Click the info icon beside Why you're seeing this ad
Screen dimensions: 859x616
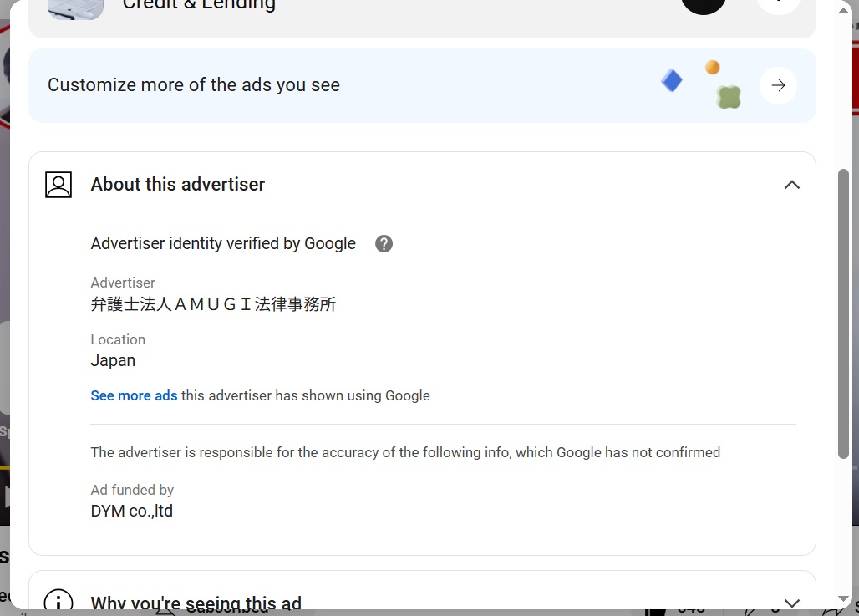click(x=58, y=601)
